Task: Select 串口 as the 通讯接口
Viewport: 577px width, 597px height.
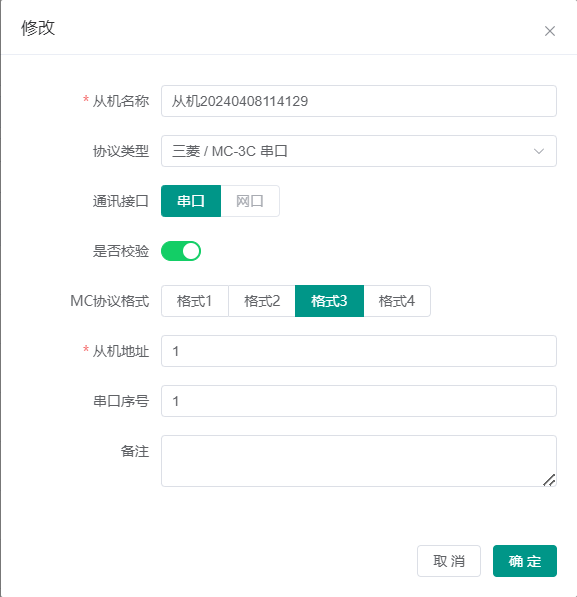Action: tap(191, 201)
